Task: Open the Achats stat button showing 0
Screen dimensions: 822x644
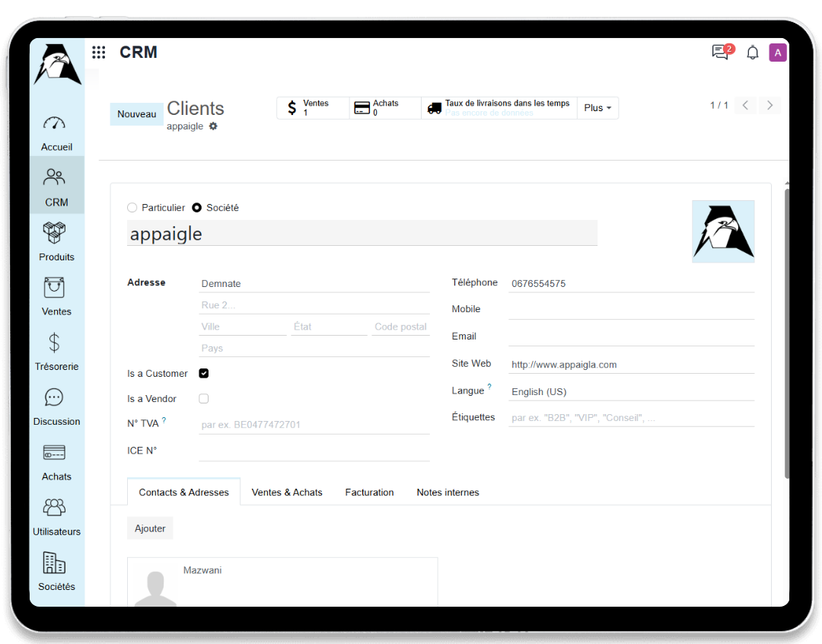Action: click(385, 108)
